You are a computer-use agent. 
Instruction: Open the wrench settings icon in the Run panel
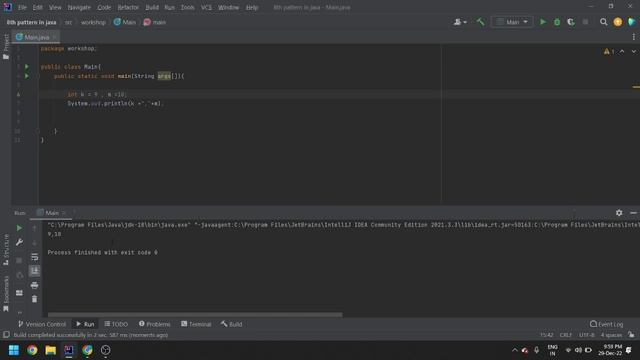tap(19, 242)
